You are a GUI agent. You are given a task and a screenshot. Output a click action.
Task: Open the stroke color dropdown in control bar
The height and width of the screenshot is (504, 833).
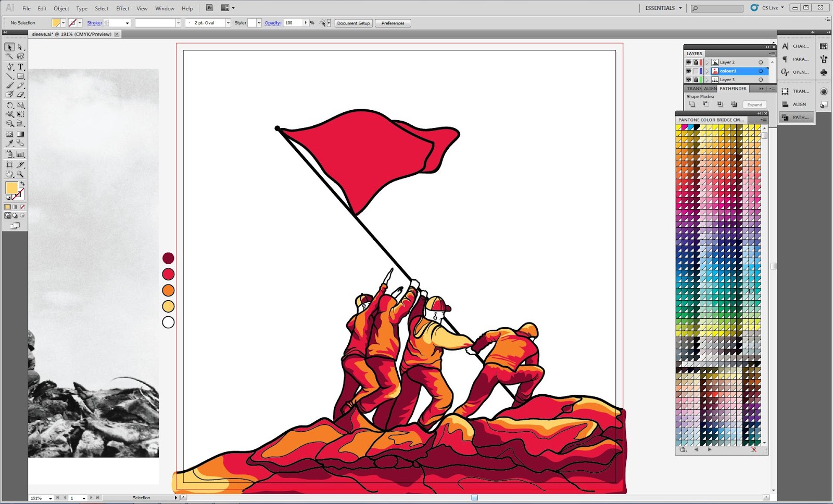(x=80, y=23)
